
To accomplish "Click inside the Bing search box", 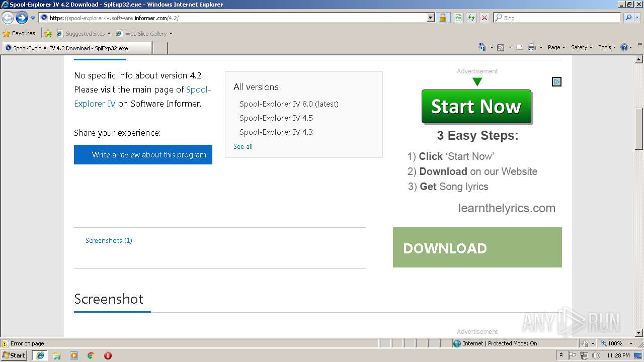I will [x=557, y=18].
